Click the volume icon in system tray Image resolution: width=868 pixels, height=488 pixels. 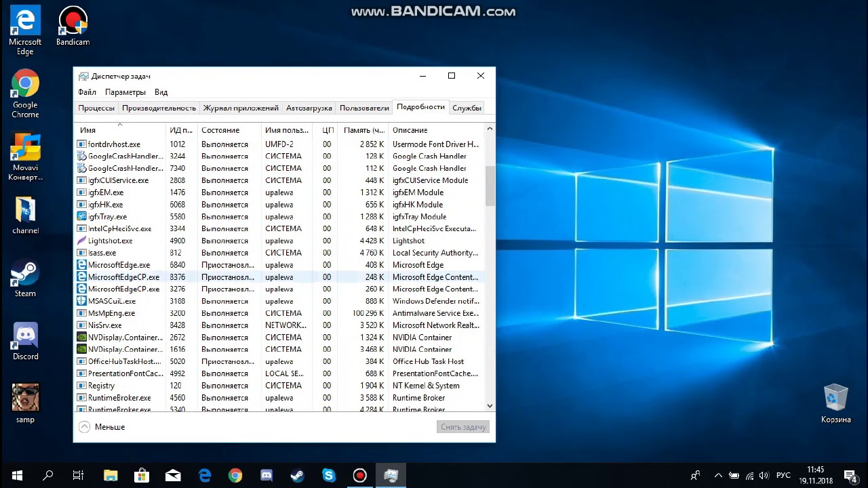click(x=764, y=476)
